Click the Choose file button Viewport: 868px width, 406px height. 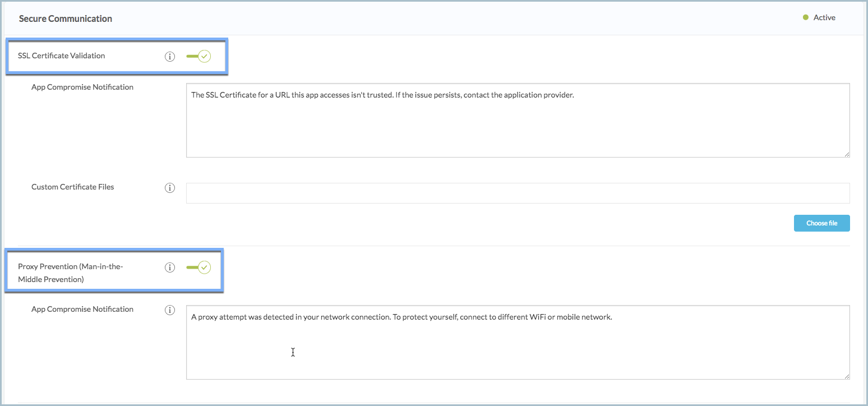pyautogui.click(x=821, y=223)
